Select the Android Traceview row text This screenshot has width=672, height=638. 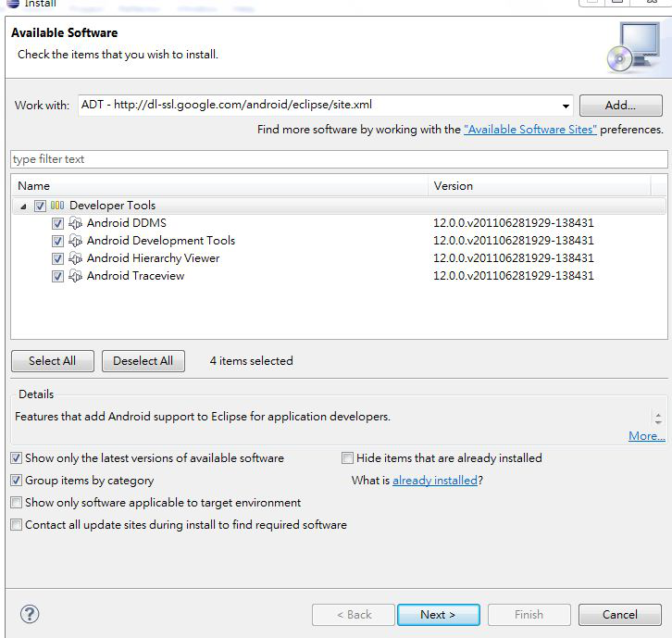[x=135, y=276]
